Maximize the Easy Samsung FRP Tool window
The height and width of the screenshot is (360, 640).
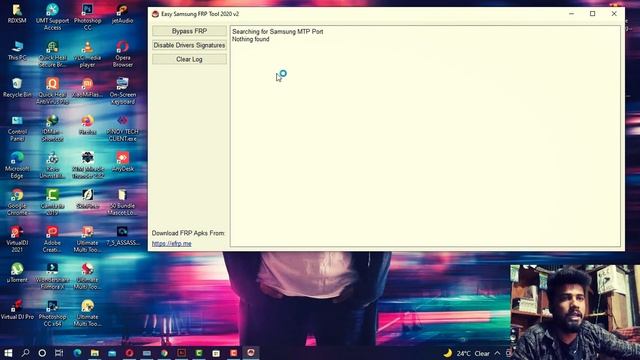point(593,13)
